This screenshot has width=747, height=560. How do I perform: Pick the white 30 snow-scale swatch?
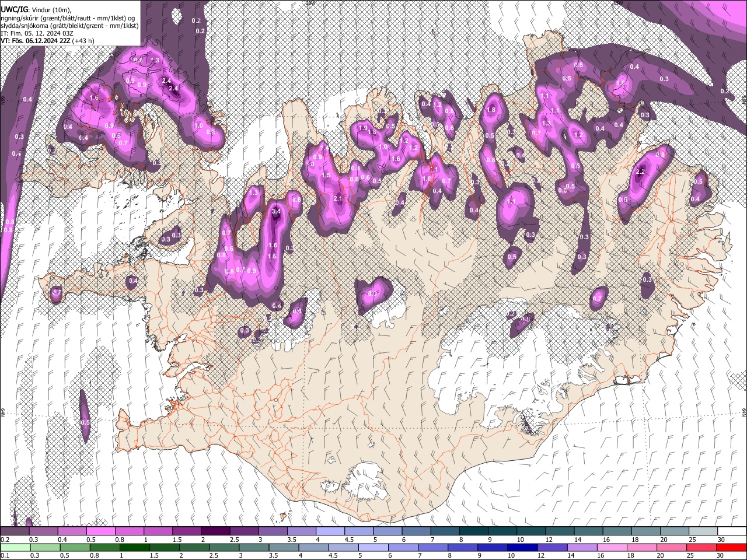732,531
